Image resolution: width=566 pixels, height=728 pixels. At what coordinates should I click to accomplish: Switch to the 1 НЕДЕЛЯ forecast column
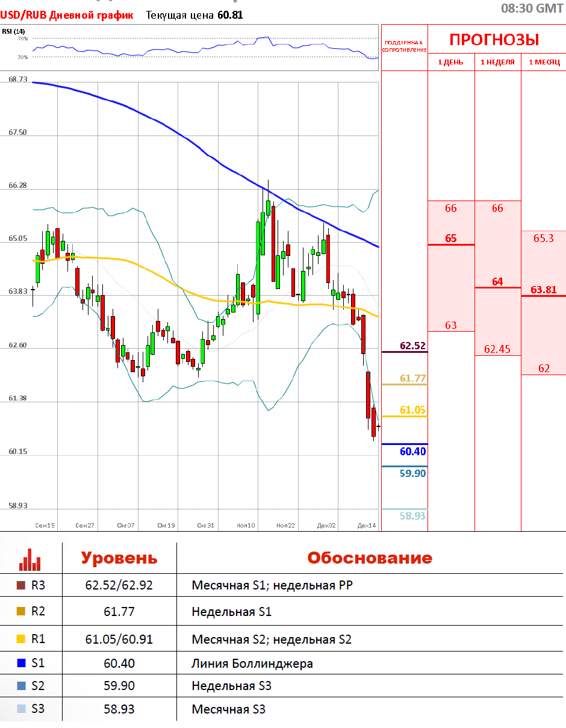[497, 62]
